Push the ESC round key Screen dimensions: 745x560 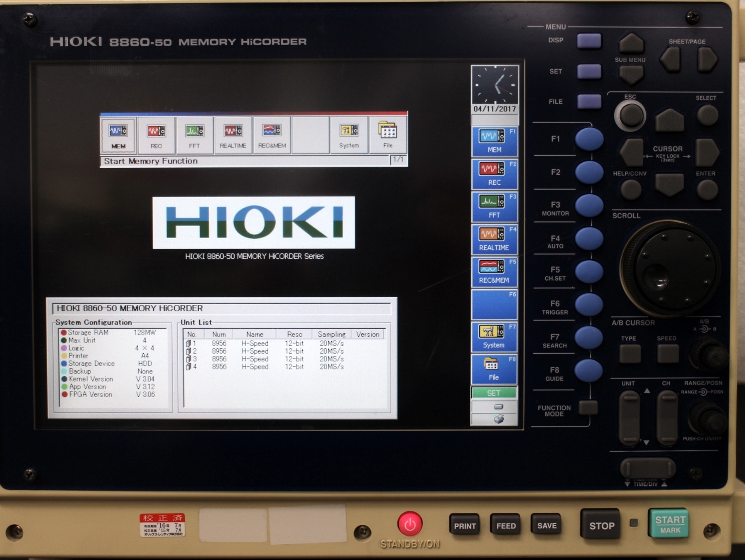tap(630, 116)
